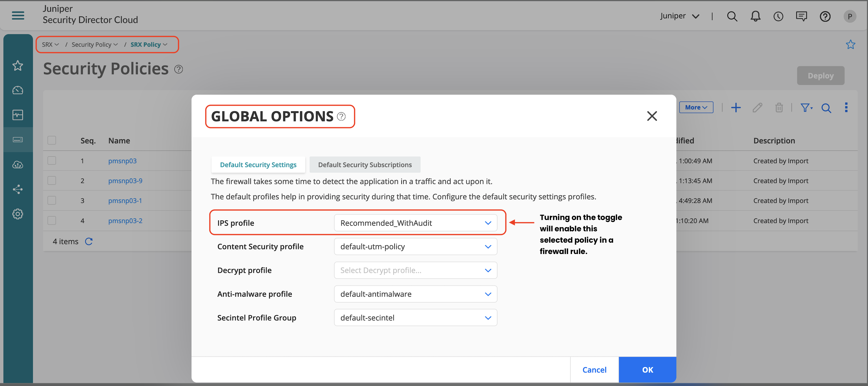Open the header help question mark icon
Screen dimensions: 868x386
tap(825, 16)
